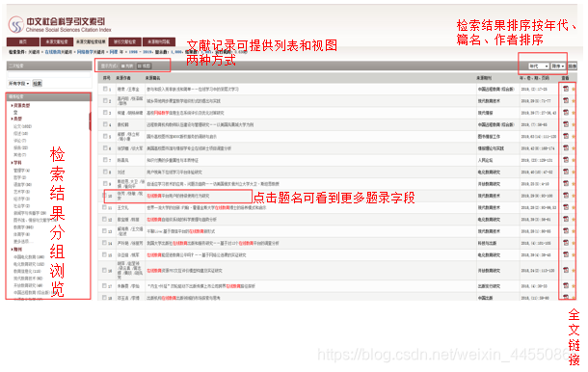Tick the checkbox for result row 9
The image size is (588, 372).
pyautogui.click(x=105, y=183)
